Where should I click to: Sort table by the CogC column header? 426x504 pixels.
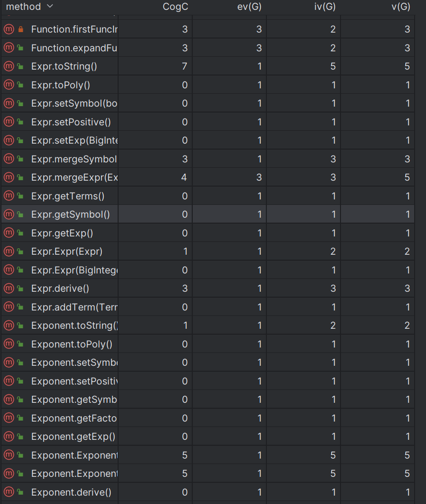point(175,6)
